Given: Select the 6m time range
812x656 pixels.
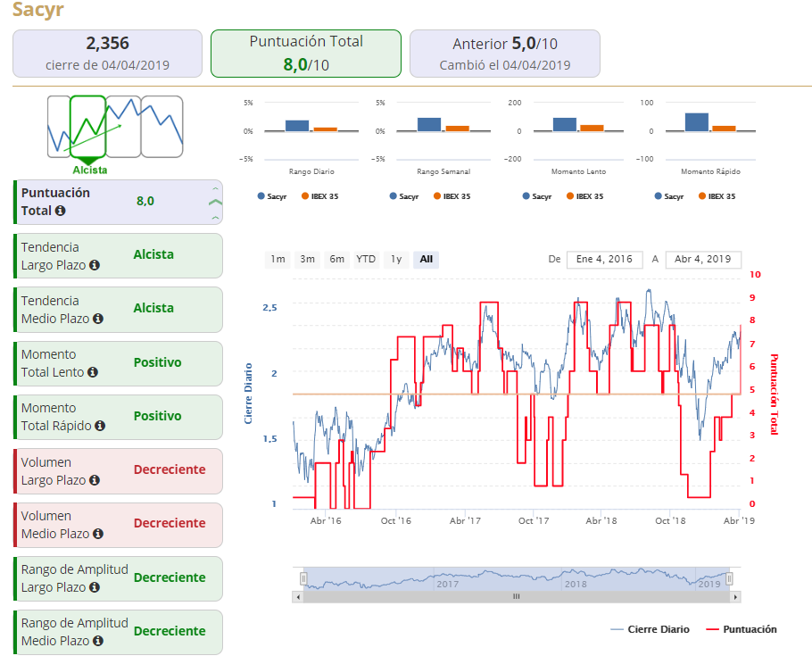Looking at the screenshot, I should (337, 259).
